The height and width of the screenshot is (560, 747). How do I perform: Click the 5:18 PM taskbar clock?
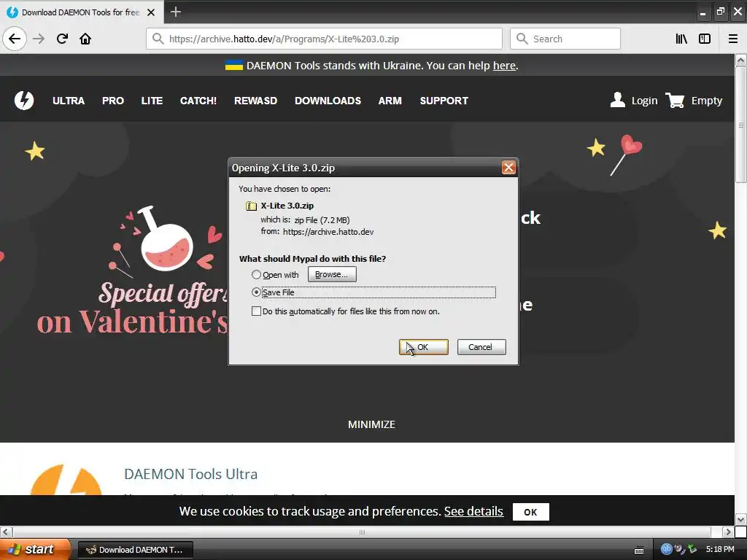click(720, 549)
